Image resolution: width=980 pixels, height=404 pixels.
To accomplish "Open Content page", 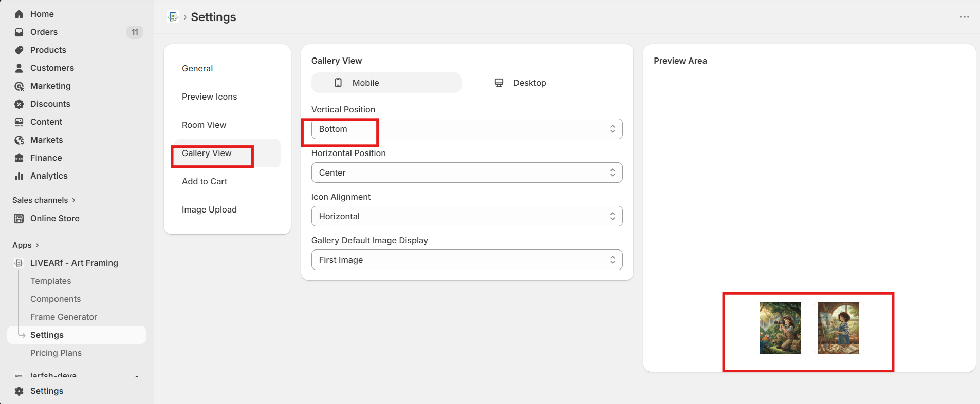I will pyautogui.click(x=77, y=122).
